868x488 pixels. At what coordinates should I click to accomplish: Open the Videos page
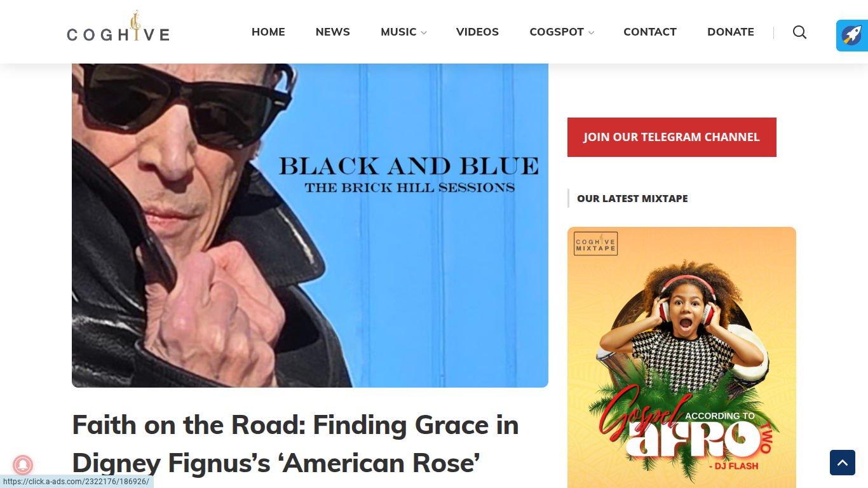click(x=477, y=32)
